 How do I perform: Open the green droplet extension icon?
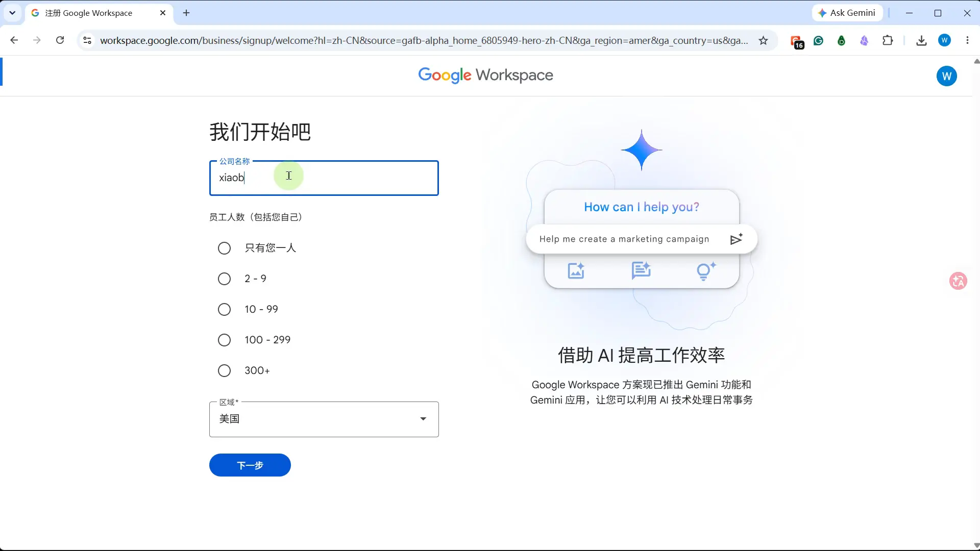(x=841, y=40)
